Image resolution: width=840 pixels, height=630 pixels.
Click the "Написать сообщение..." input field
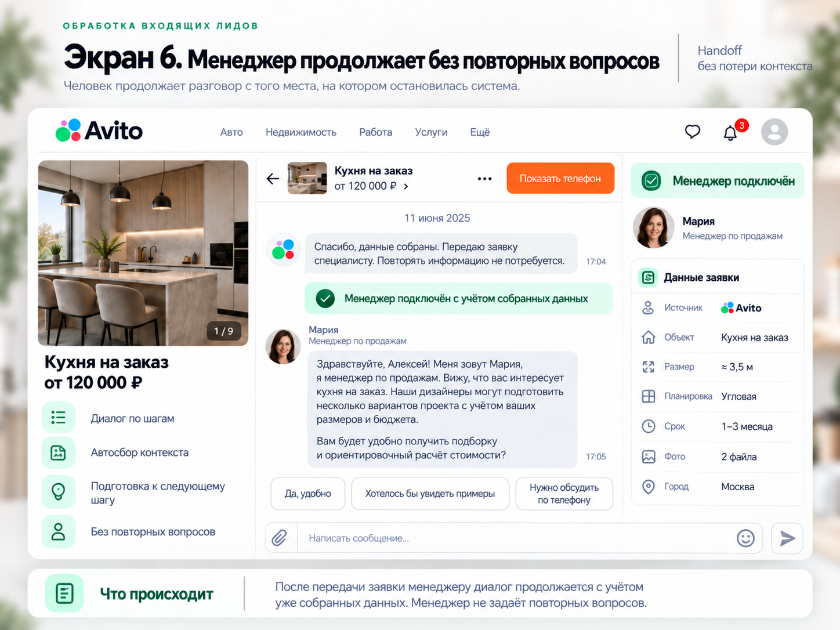514,538
